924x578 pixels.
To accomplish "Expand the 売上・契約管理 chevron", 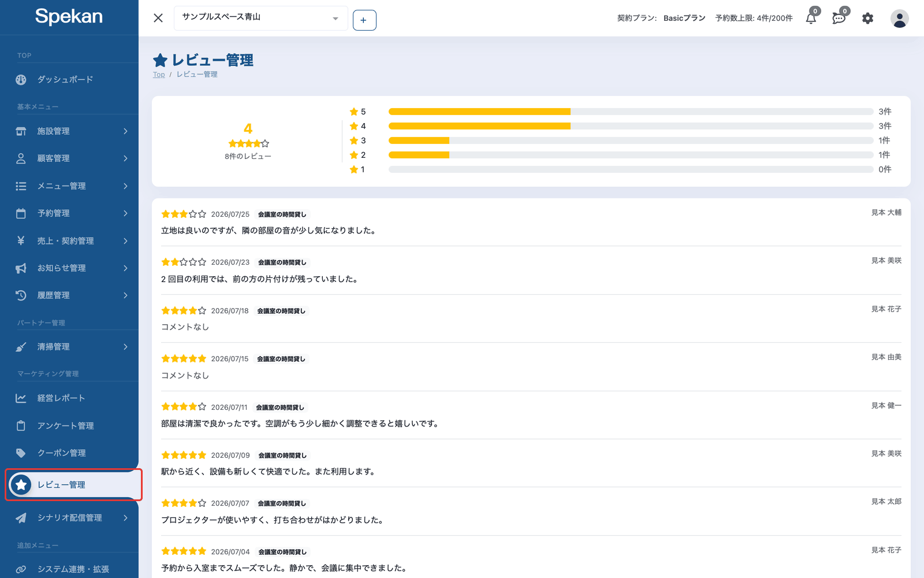I will pos(125,240).
